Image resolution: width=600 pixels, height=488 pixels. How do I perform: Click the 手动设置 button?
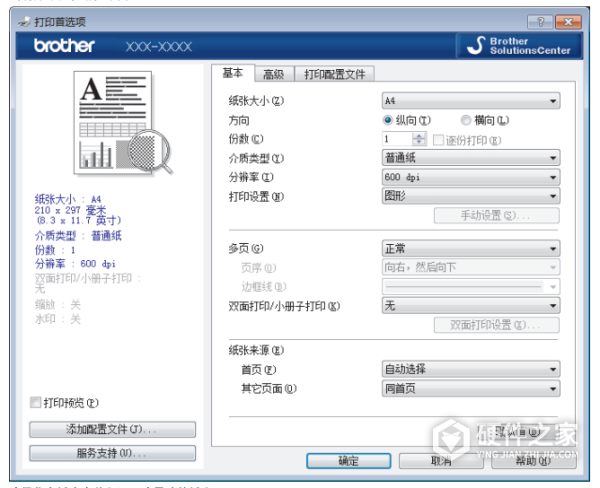496,215
